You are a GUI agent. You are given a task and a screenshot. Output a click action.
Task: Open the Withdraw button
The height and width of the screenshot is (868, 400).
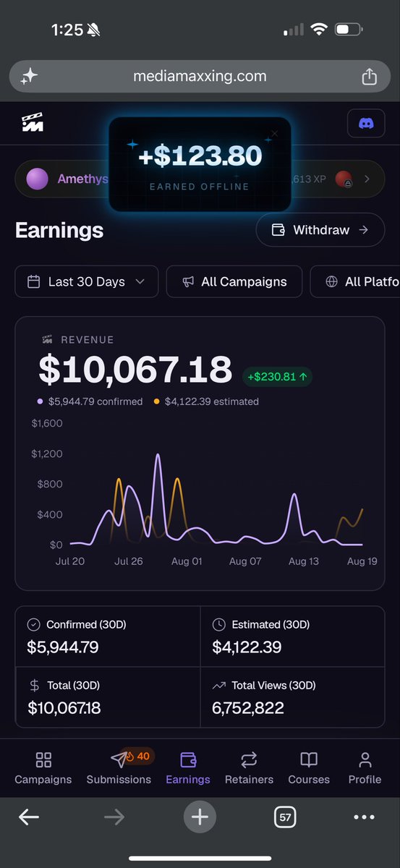coord(320,230)
